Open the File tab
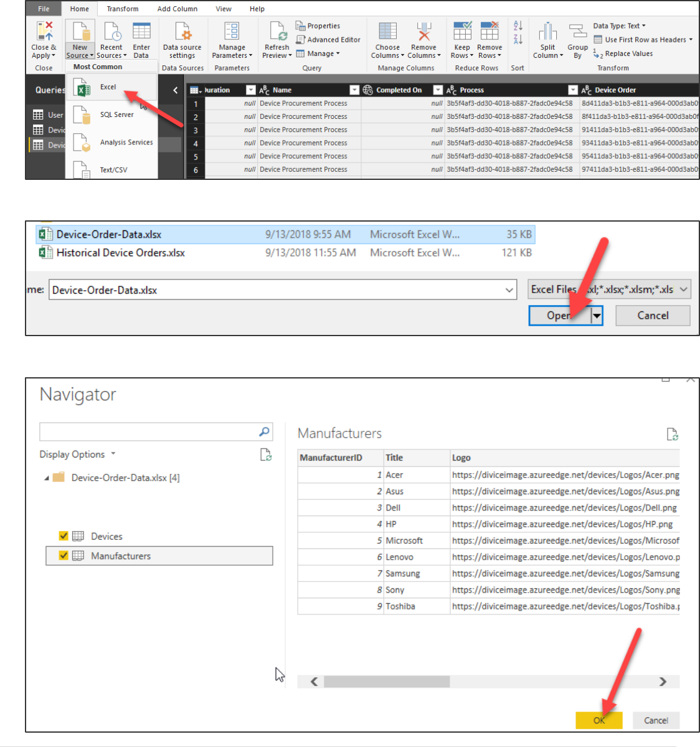This screenshot has height=747, width=700. pos(44,9)
